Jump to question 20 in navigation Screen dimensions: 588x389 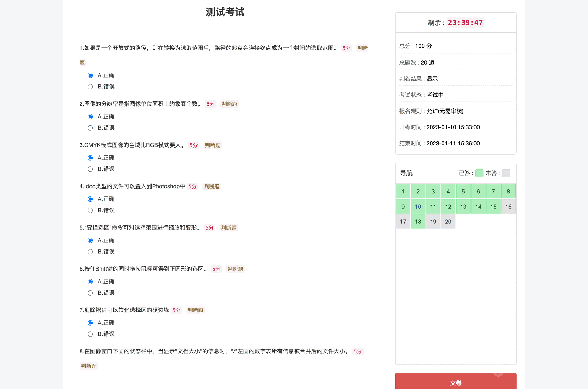pyautogui.click(x=448, y=222)
